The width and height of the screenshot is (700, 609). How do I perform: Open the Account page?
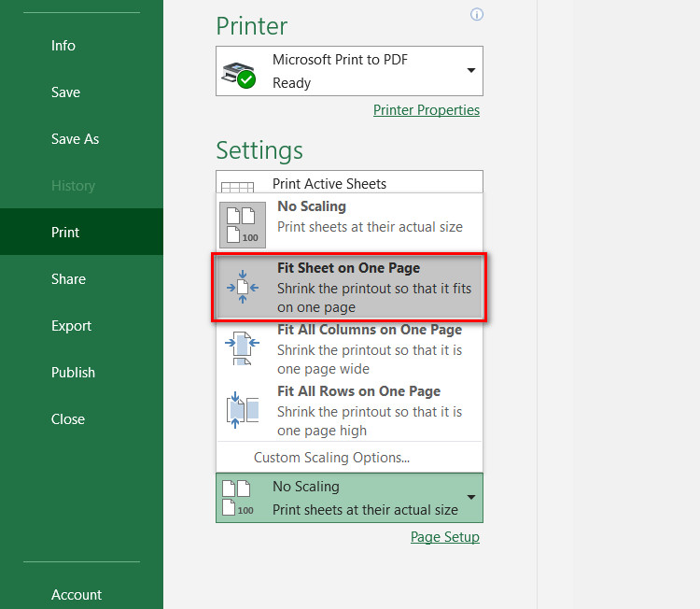click(x=77, y=595)
